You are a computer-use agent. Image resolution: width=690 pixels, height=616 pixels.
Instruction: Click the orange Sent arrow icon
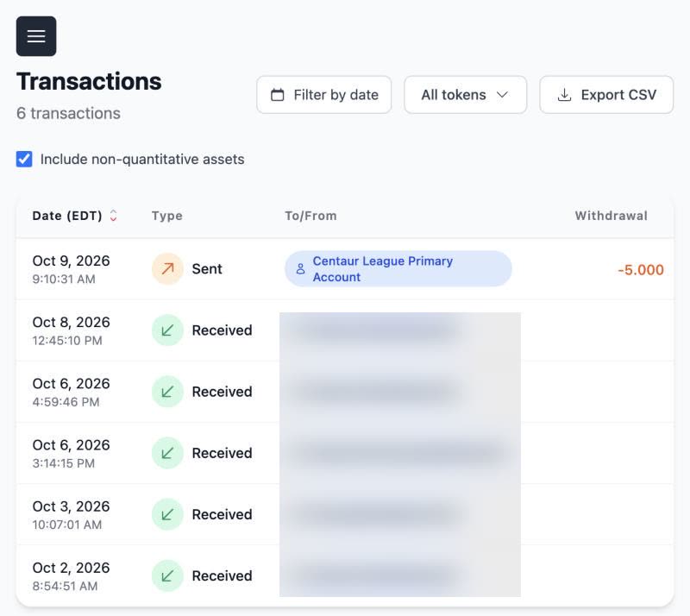[167, 268]
